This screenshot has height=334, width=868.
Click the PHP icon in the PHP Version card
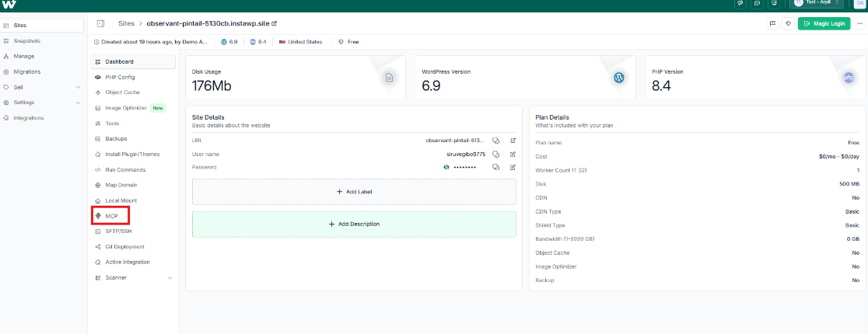coord(849,78)
